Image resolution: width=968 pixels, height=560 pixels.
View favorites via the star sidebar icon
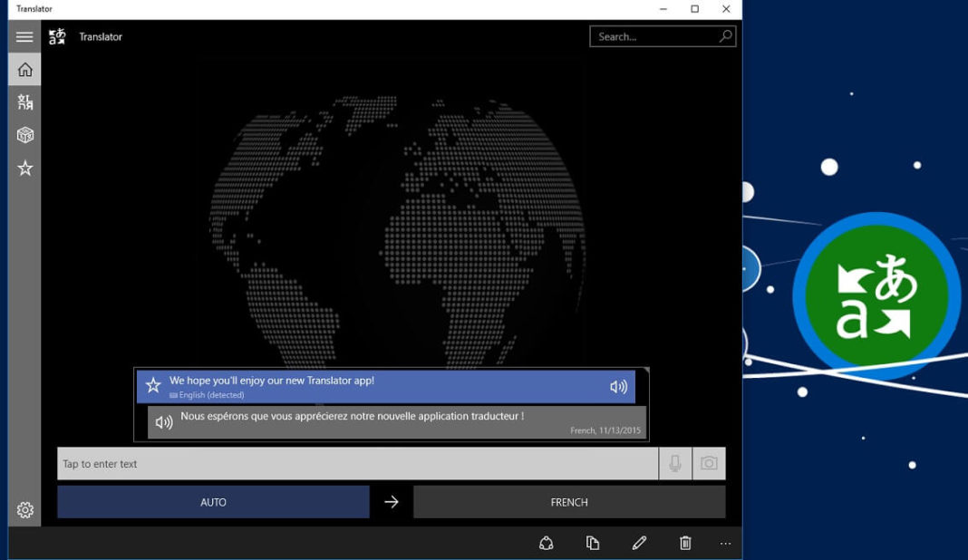coord(24,167)
